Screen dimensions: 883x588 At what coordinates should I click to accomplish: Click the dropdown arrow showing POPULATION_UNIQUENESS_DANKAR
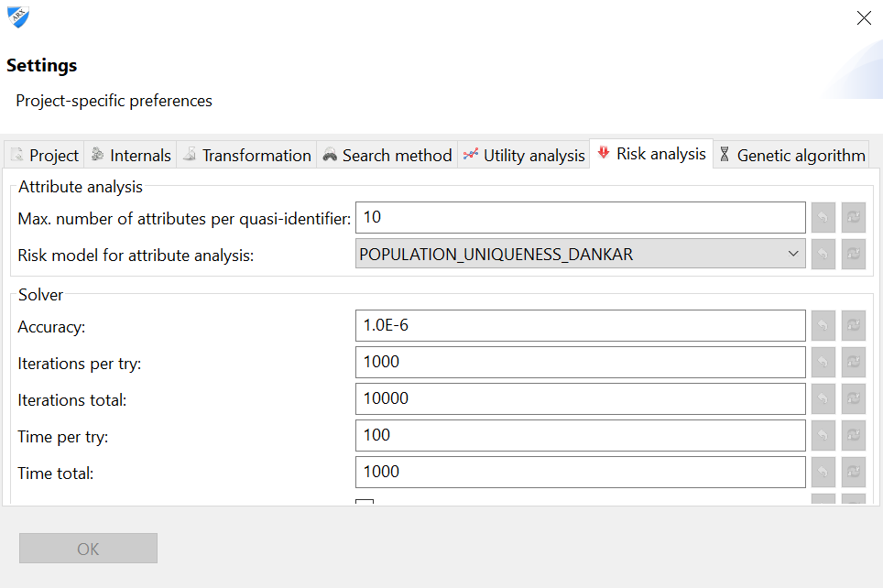(792, 254)
